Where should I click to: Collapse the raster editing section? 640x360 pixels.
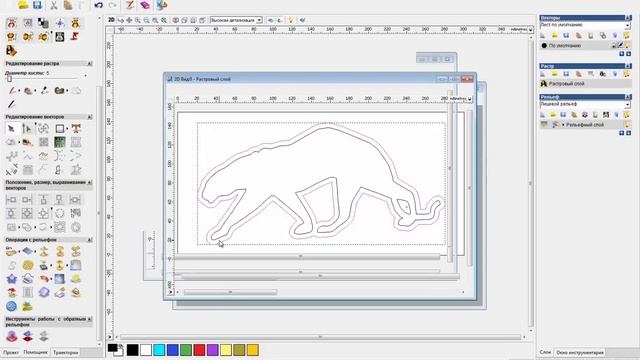pos(89,64)
